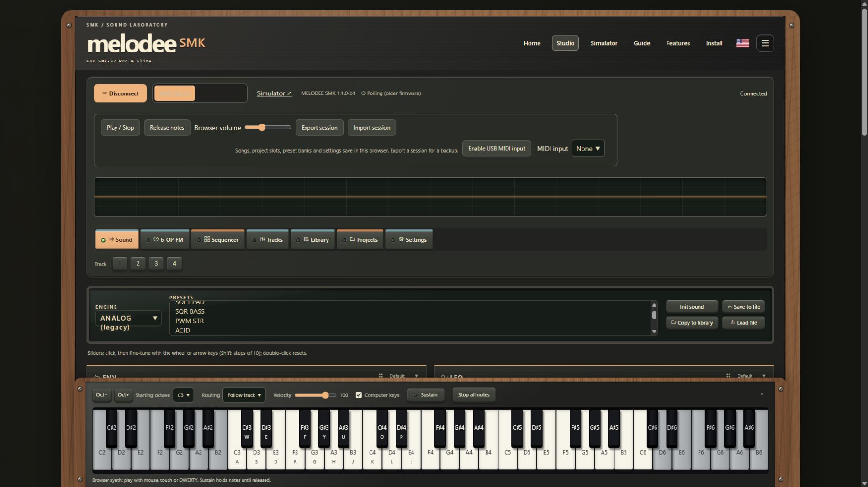Screen dimensions: 868x487
Task: Open the Tracks tab
Action: coord(268,239)
